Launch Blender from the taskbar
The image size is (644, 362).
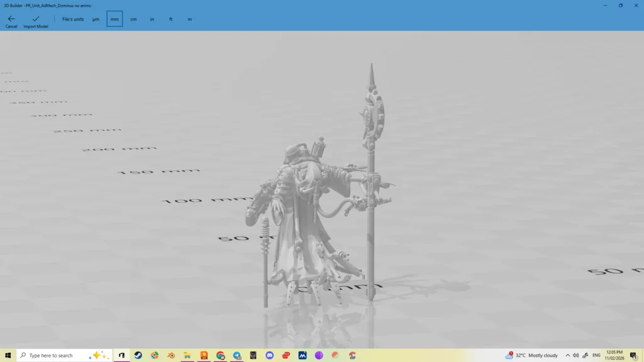click(x=171, y=355)
